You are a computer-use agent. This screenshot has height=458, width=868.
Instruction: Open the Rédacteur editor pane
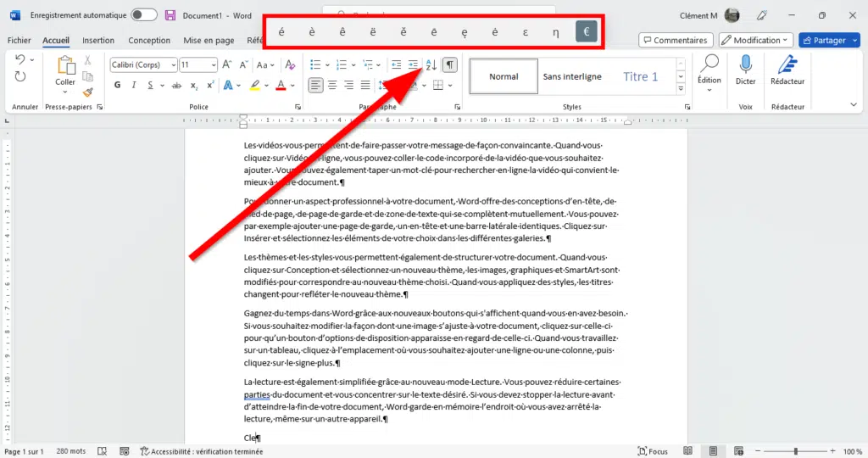coord(787,64)
